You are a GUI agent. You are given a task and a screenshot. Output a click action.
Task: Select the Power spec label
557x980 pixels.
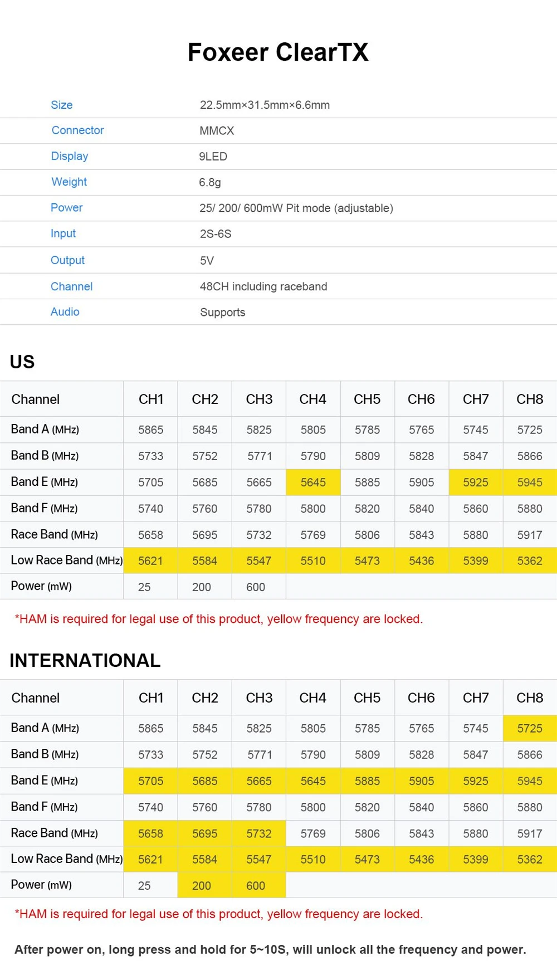tap(66, 208)
